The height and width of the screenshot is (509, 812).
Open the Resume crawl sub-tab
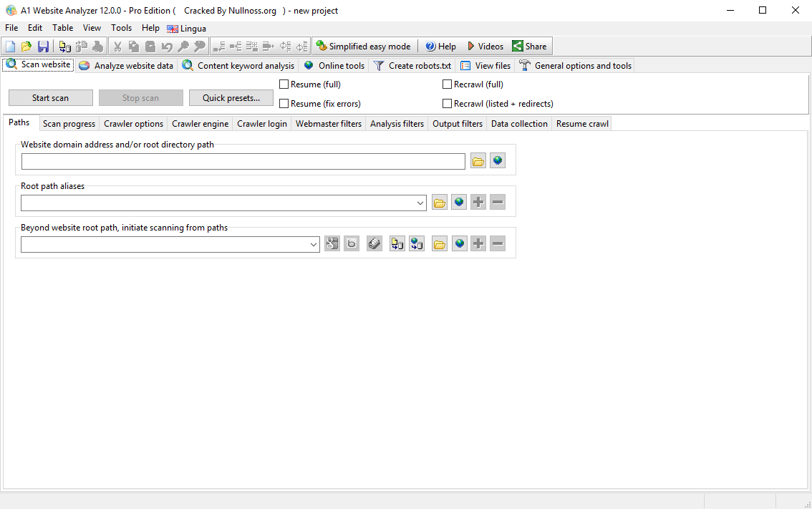click(x=582, y=124)
